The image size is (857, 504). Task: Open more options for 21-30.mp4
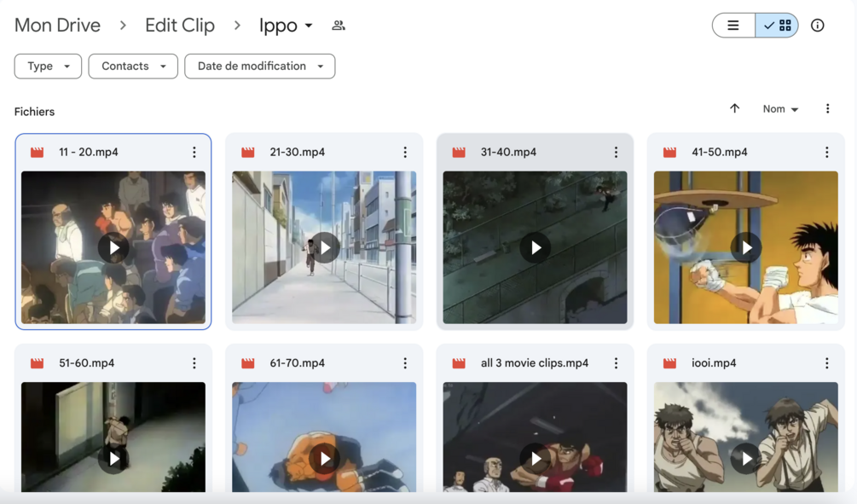click(x=405, y=153)
